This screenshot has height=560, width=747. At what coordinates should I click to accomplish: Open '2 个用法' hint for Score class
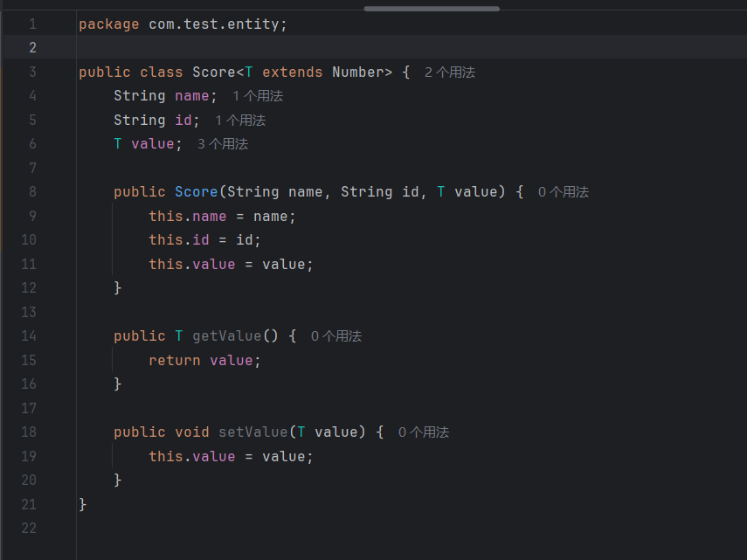click(450, 73)
